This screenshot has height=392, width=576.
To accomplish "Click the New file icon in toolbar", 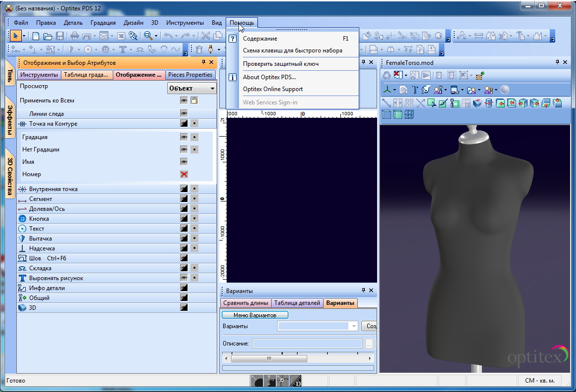I will (36, 36).
